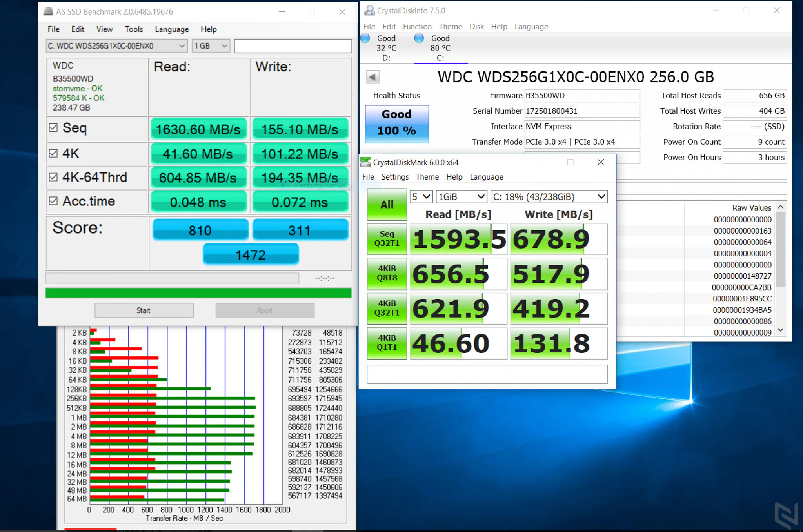Click the comment text field in CrystalDiskMark

[487, 374]
